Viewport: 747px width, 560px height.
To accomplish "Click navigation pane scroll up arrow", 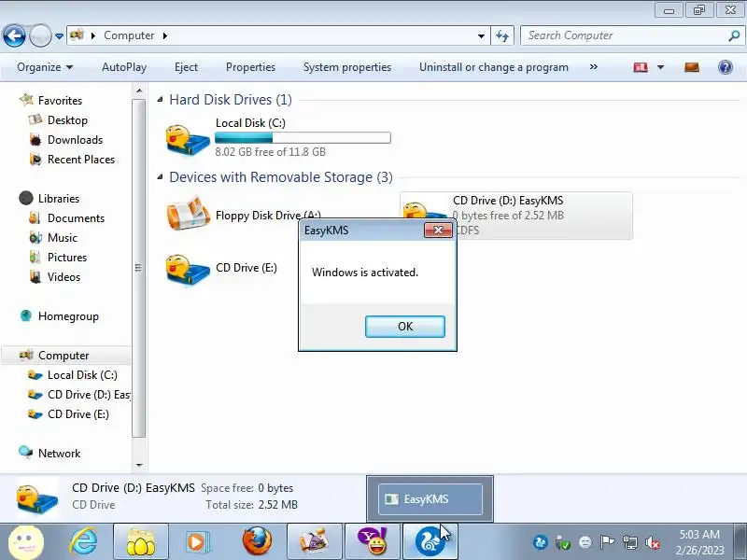I will pos(139,91).
